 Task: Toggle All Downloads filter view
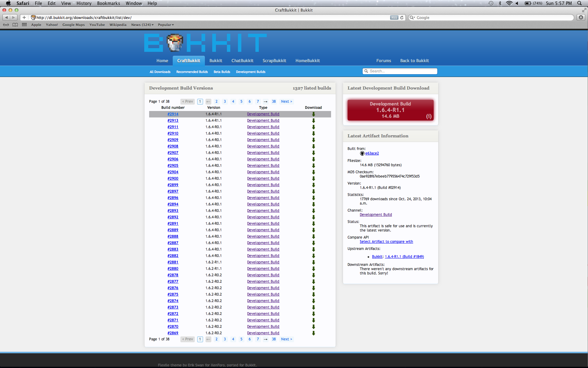(x=160, y=71)
